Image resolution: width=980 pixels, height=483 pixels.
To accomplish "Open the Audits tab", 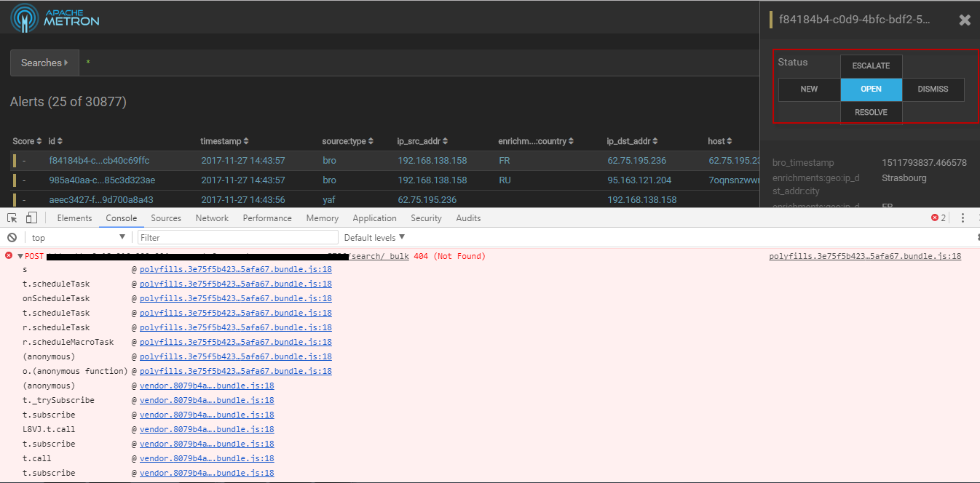I will [x=468, y=217].
